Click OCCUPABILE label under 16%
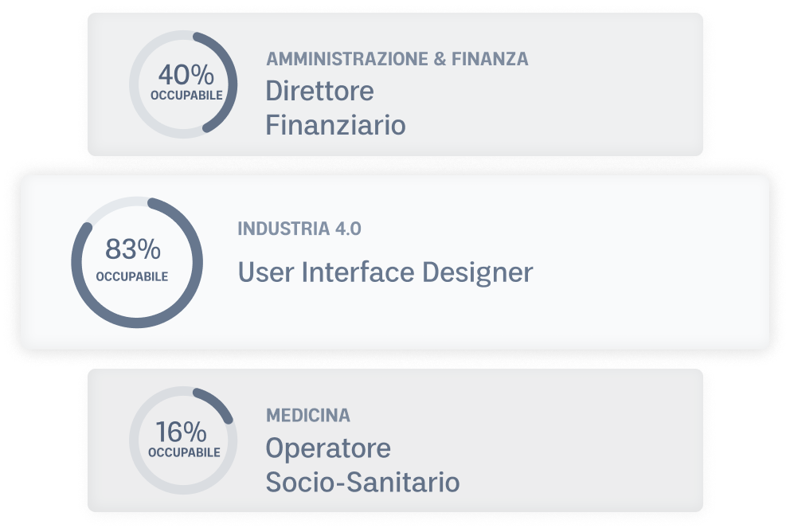Image resolution: width=790 pixels, height=532 pixels. pos(184,452)
